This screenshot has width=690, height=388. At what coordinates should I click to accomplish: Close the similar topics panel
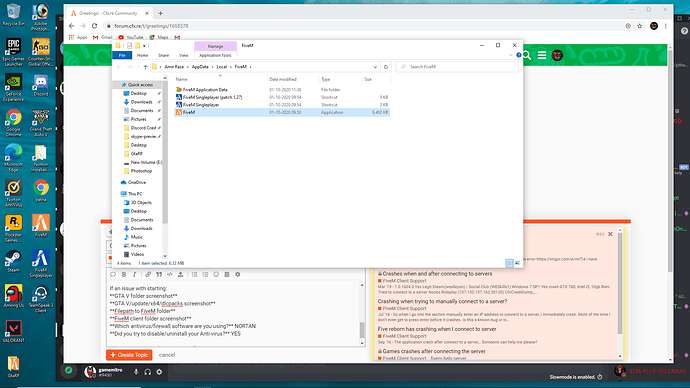coord(610,234)
